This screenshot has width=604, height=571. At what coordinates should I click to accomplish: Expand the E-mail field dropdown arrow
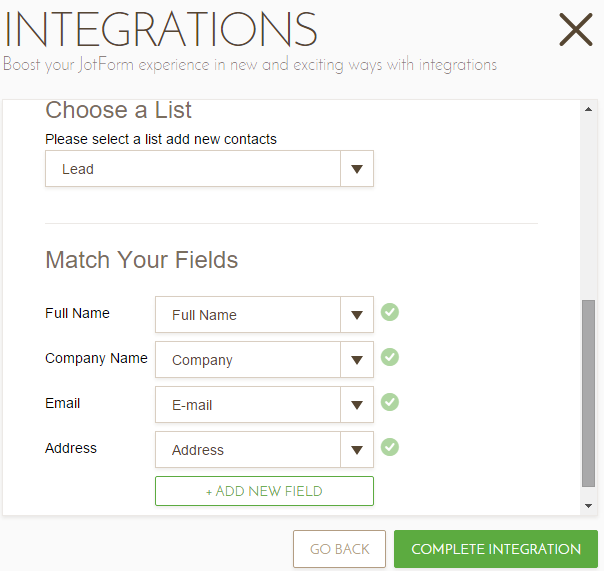click(x=357, y=405)
